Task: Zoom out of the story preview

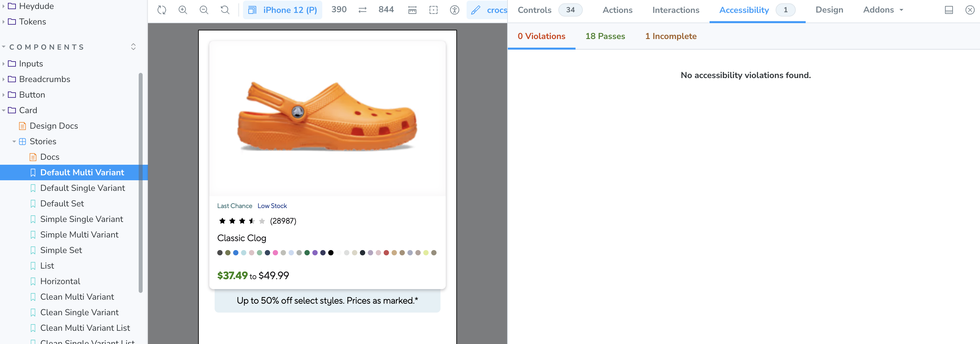Action: (x=204, y=10)
